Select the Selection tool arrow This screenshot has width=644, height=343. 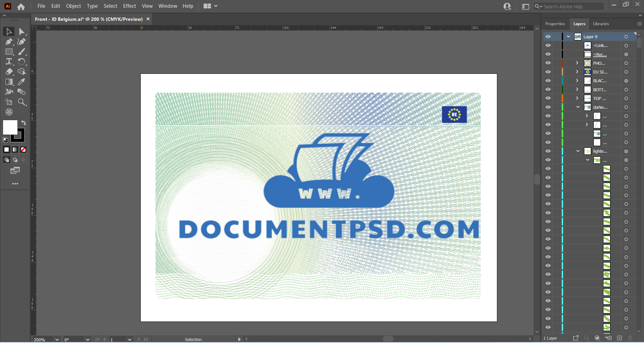pyautogui.click(x=9, y=32)
